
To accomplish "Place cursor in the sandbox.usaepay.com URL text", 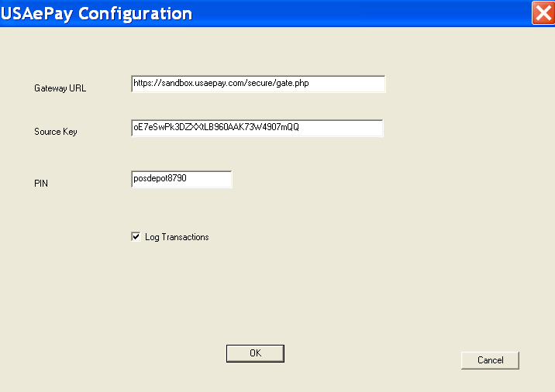I will point(221,84).
